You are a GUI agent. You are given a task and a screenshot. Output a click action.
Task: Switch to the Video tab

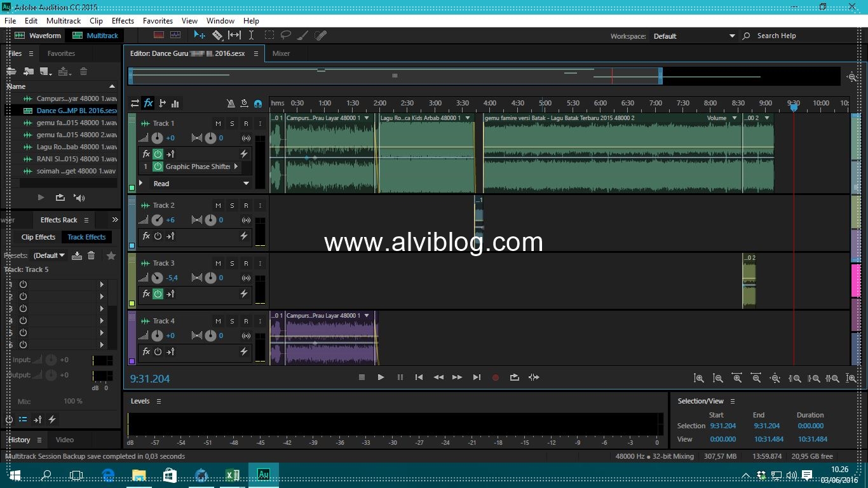click(64, 440)
